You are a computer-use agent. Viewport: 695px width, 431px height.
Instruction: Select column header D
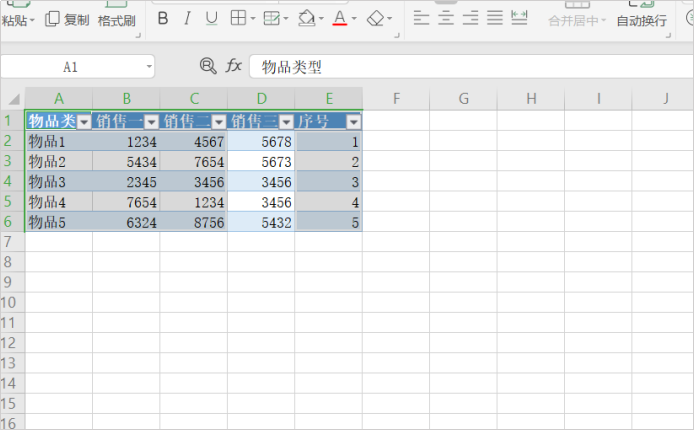262,98
